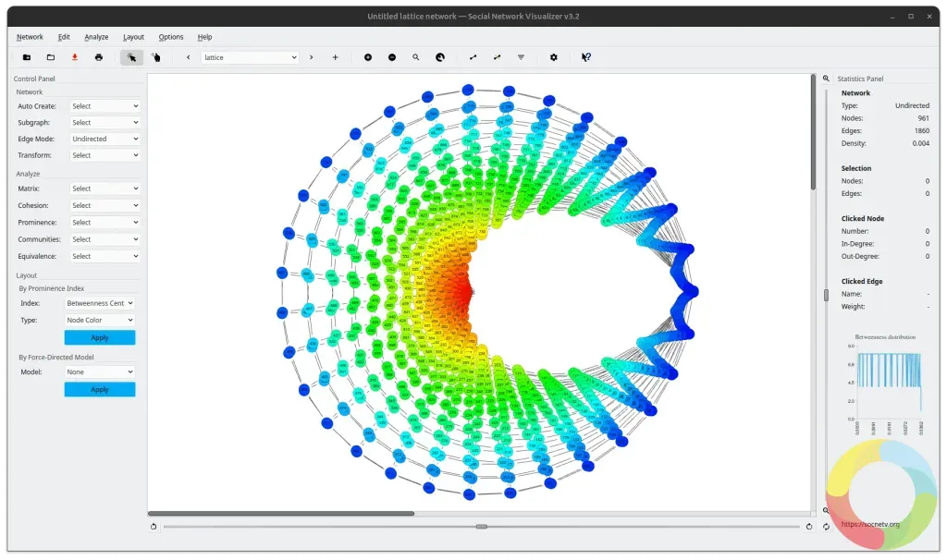Add a new relation with plus icon
Viewport: 947px width, 560px height.
pos(335,57)
